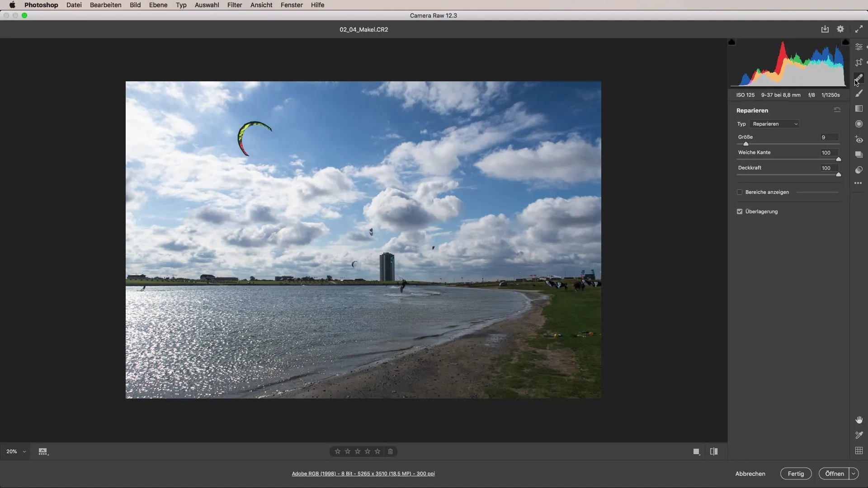Image resolution: width=868 pixels, height=488 pixels.
Task: Open the Ebene menu
Action: (x=158, y=5)
